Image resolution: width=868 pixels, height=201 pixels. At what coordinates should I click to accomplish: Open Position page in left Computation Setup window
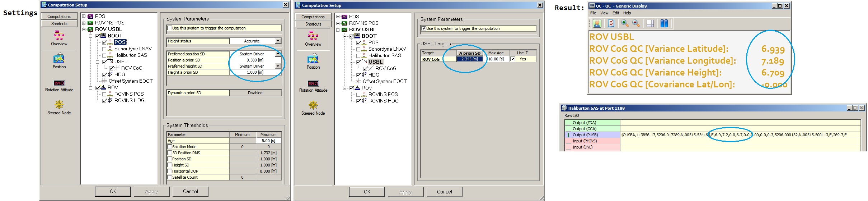59,61
